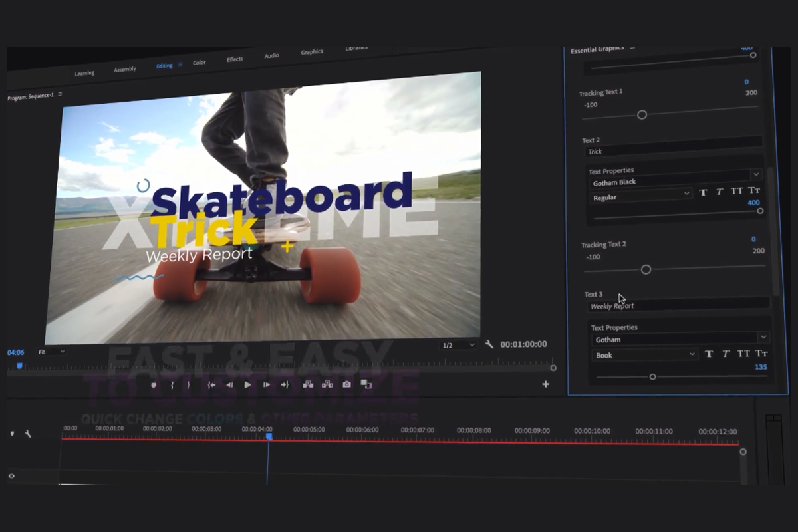Click the Extract button
Screen dimensions: 798x532
(x=327, y=384)
